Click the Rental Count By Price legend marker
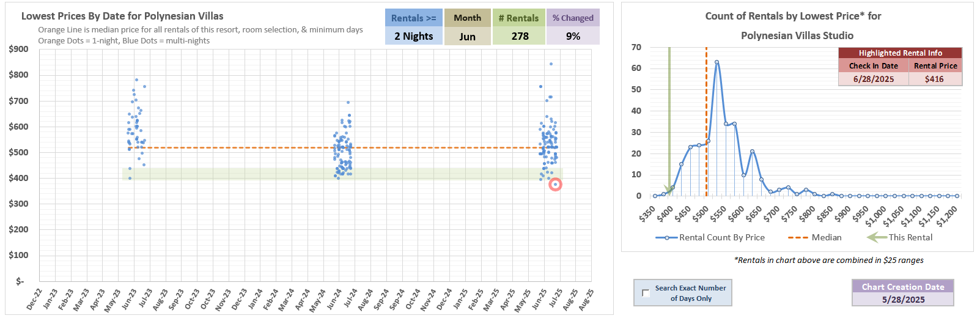This screenshot has width=980, height=318. [666, 237]
